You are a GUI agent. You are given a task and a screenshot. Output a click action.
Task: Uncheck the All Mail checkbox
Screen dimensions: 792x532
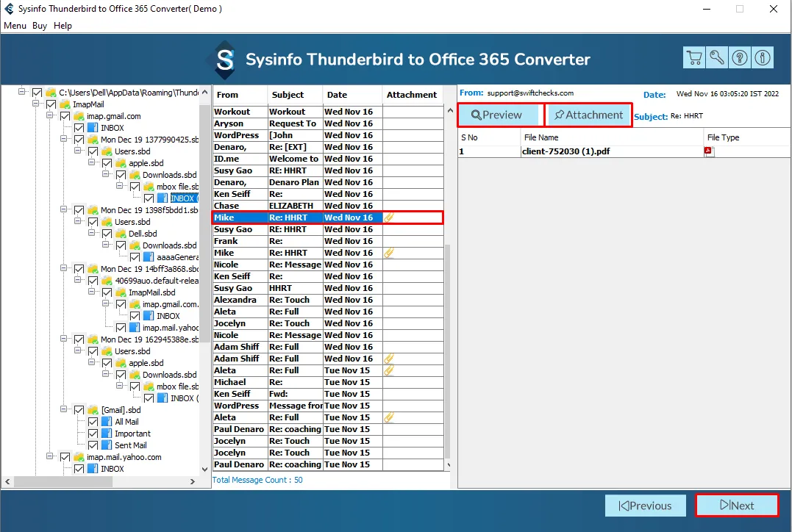pyautogui.click(x=93, y=422)
